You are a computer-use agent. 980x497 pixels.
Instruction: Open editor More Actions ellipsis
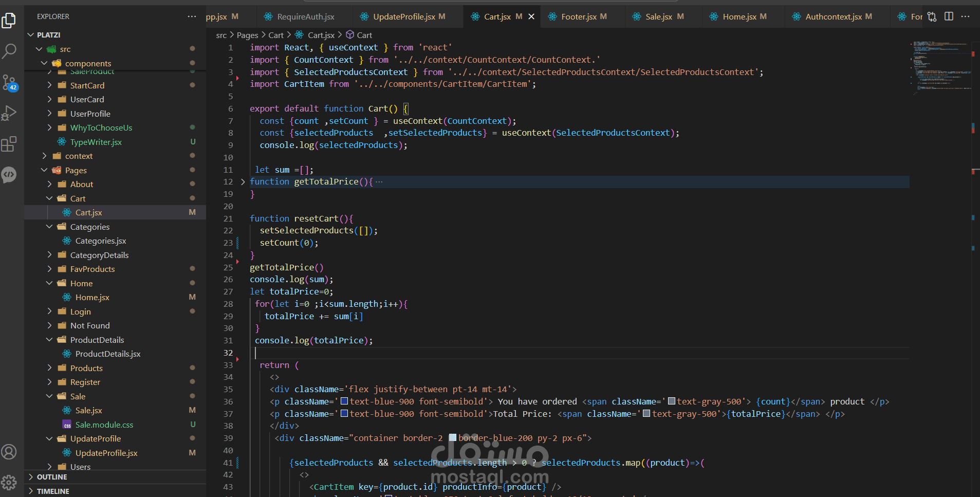tap(965, 16)
